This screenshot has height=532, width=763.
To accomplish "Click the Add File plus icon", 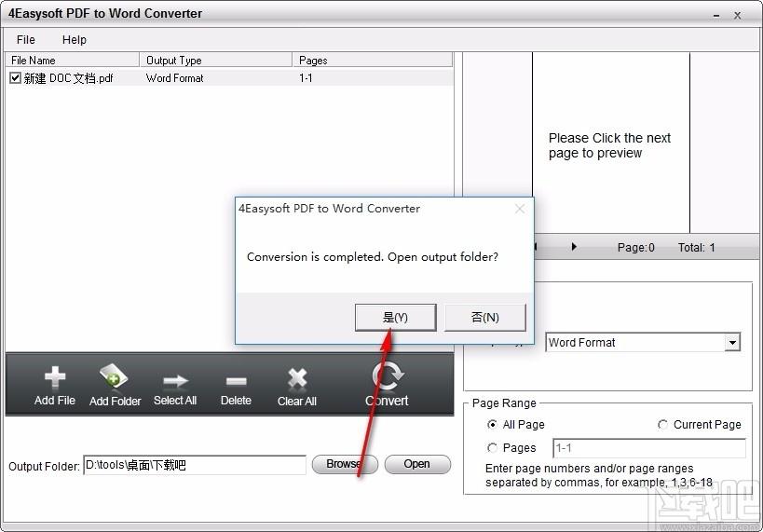I will 54,376.
